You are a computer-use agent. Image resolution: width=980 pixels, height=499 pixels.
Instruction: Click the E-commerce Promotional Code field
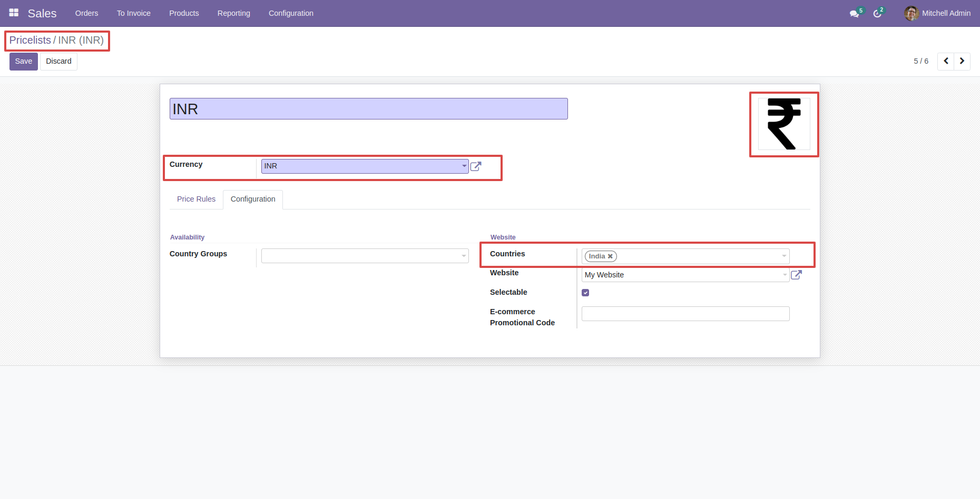(x=685, y=314)
